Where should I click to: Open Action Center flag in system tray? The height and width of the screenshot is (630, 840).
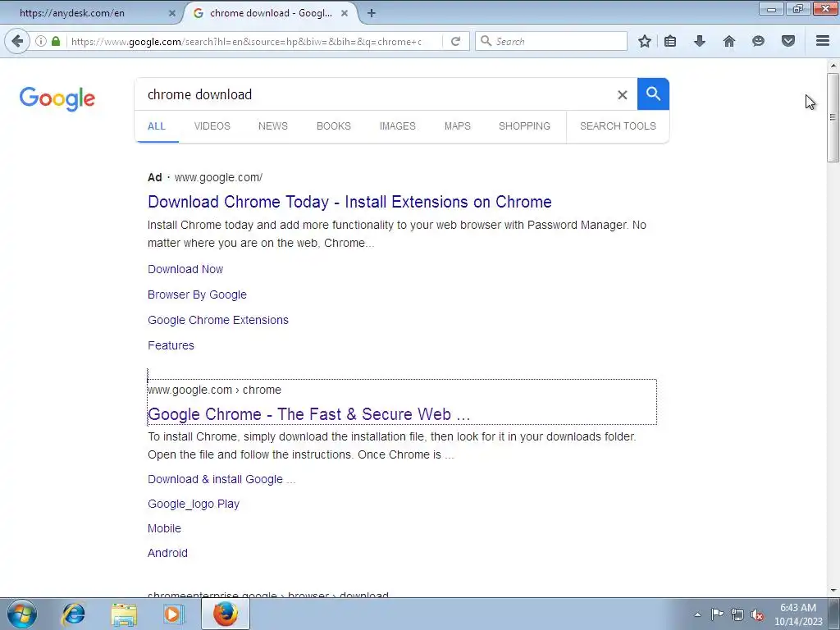717,614
